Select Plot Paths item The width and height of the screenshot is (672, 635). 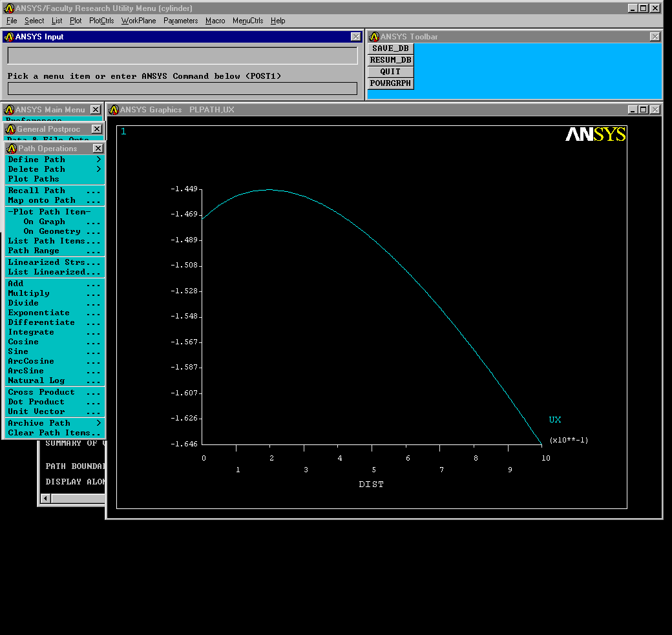54,179
